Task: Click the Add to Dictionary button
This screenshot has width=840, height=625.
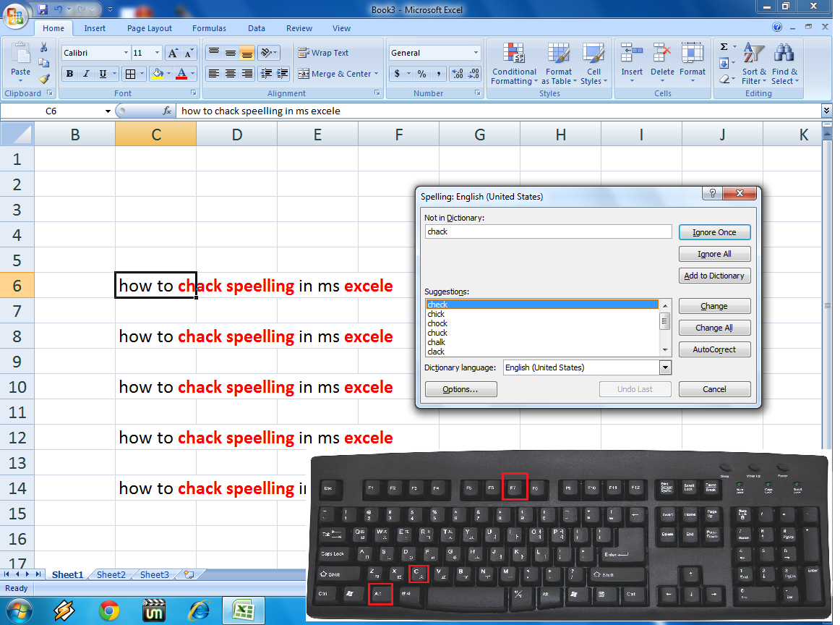Action: pyautogui.click(x=714, y=276)
